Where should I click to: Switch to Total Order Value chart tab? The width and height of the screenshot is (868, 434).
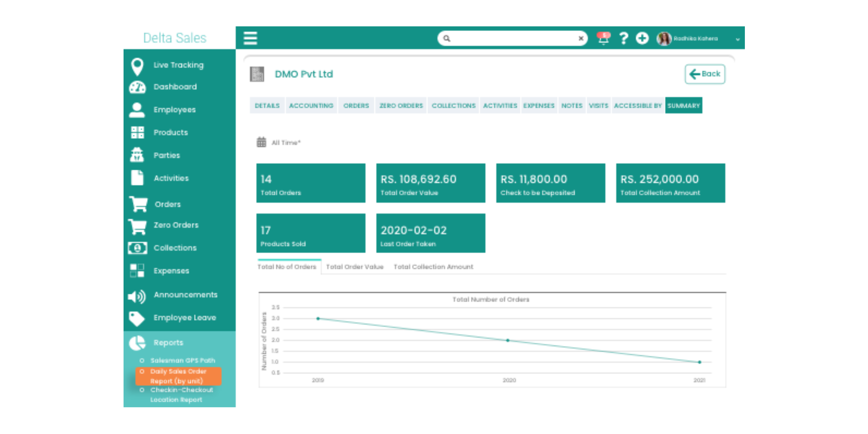coord(355,267)
